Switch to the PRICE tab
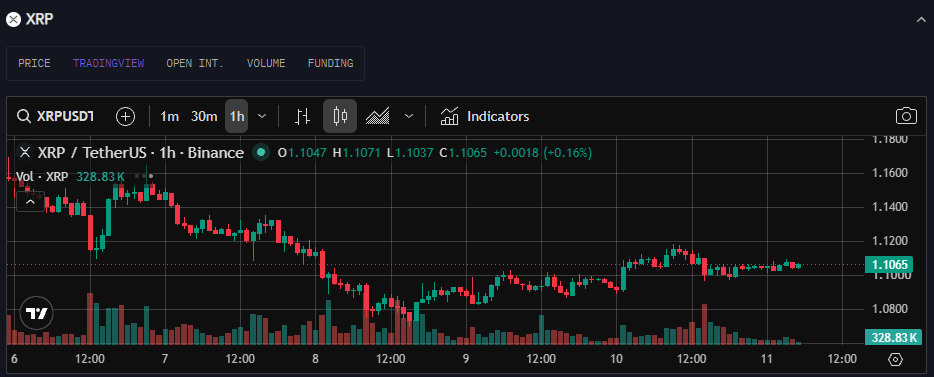This screenshot has width=934, height=377. [35, 63]
